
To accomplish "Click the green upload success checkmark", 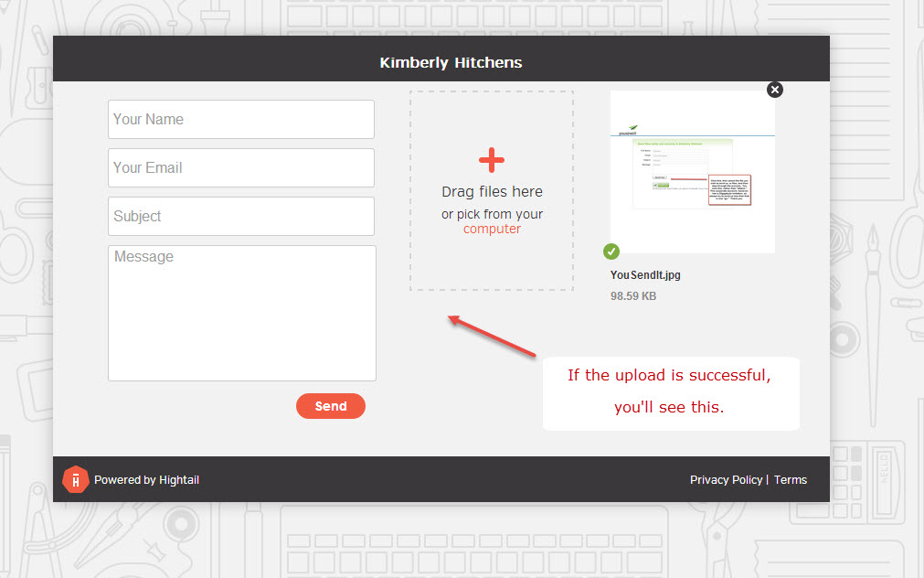I will click(611, 252).
